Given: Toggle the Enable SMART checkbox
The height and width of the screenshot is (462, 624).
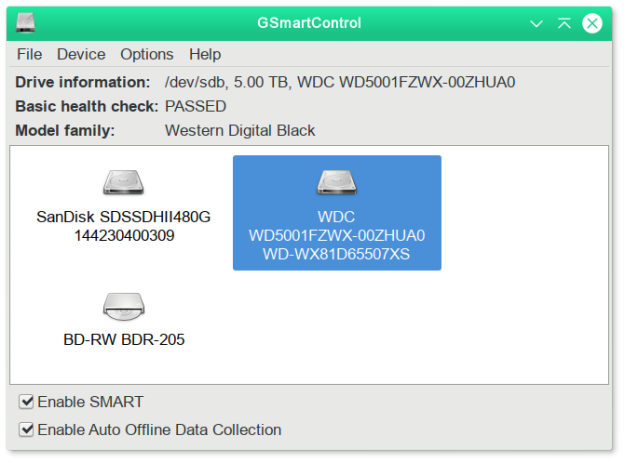Looking at the screenshot, I should click(x=27, y=402).
